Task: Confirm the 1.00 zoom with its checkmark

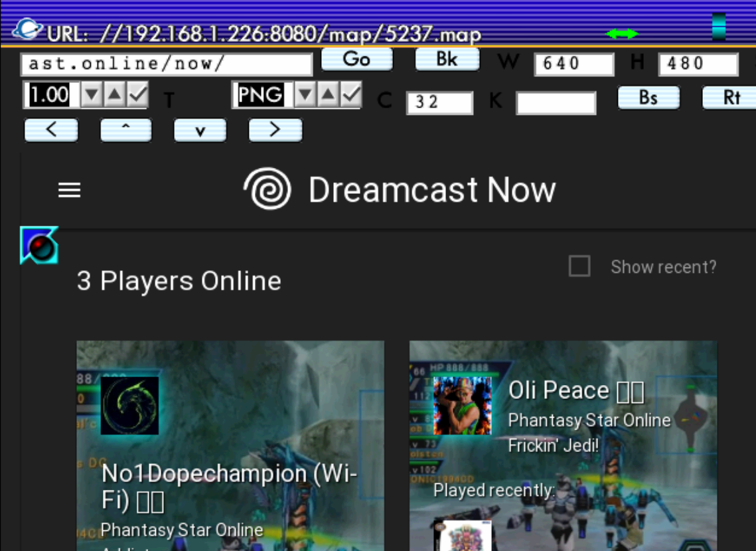Action: coord(137,94)
